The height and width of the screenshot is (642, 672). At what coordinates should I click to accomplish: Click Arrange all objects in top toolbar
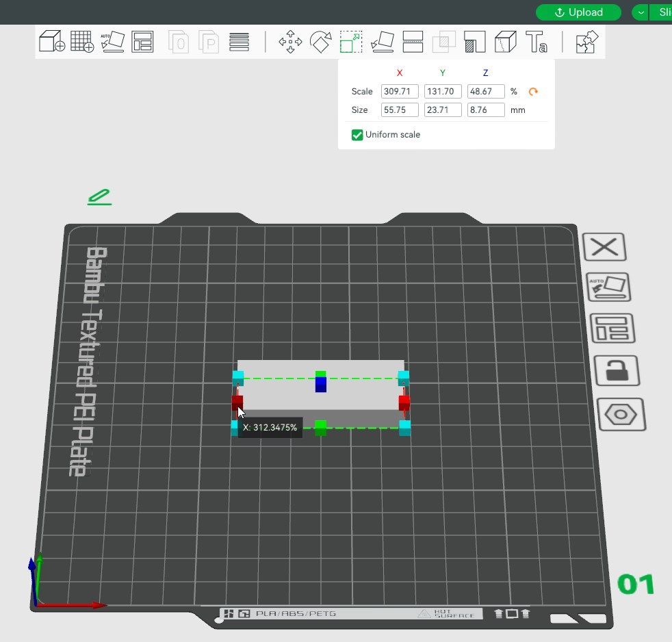[142, 42]
